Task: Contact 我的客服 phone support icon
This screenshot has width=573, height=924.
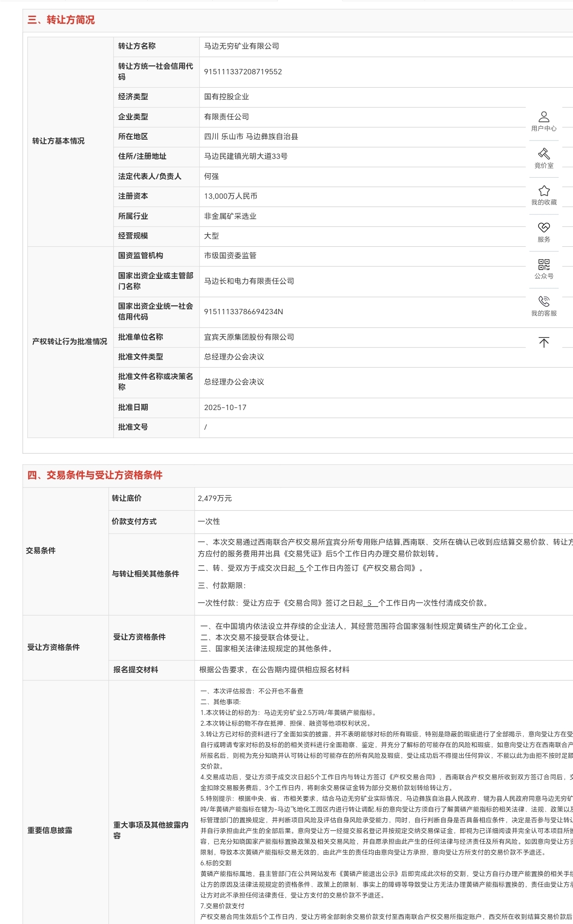Action: coord(544,307)
